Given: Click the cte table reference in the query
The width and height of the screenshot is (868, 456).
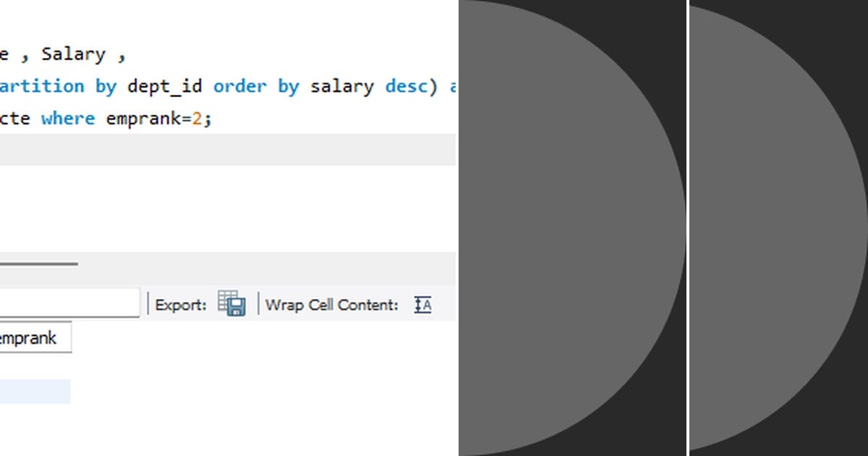Looking at the screenshot, I should (14, 118).
